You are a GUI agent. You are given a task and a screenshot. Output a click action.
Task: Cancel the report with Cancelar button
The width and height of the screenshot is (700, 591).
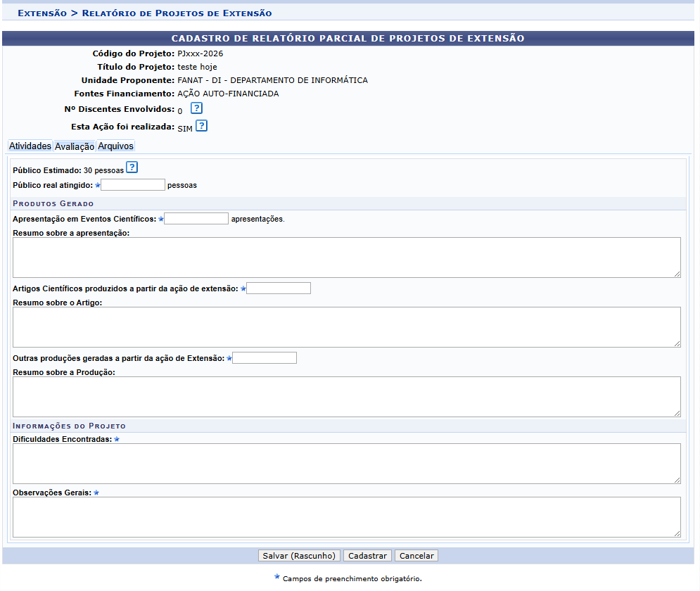click(x=416, y=556)
